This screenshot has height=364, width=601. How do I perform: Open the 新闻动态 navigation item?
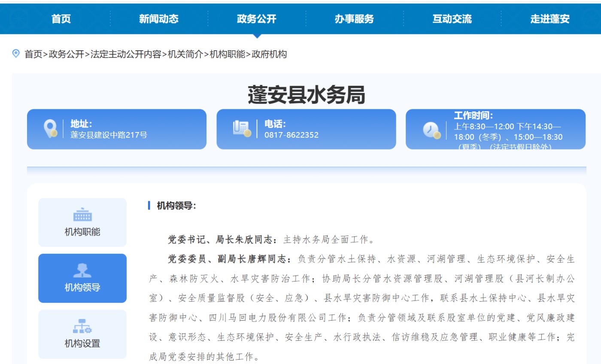tap(159, 19)
